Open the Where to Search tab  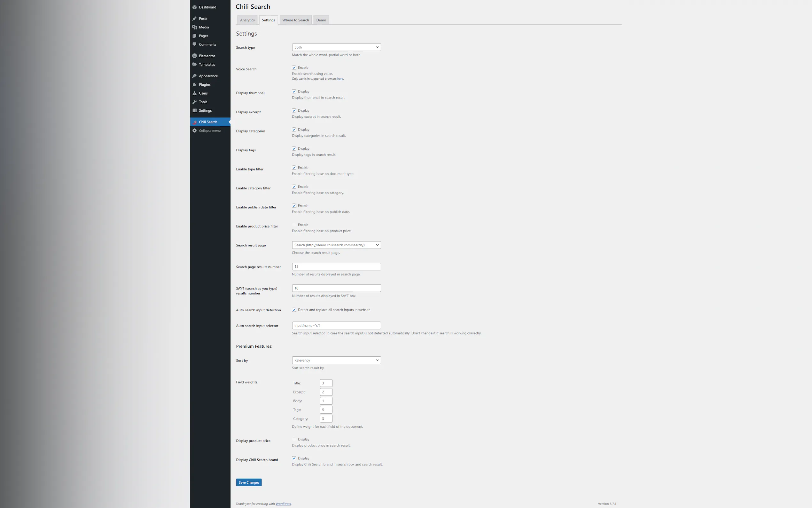pos(295,20)
